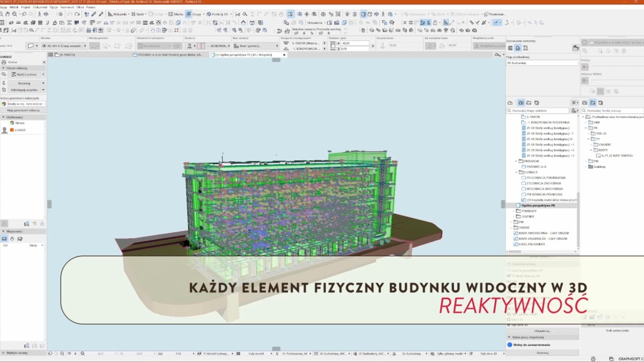Select the syringe inject parameters tool
This screenshot has width=644, height=362.
point(101,13)
